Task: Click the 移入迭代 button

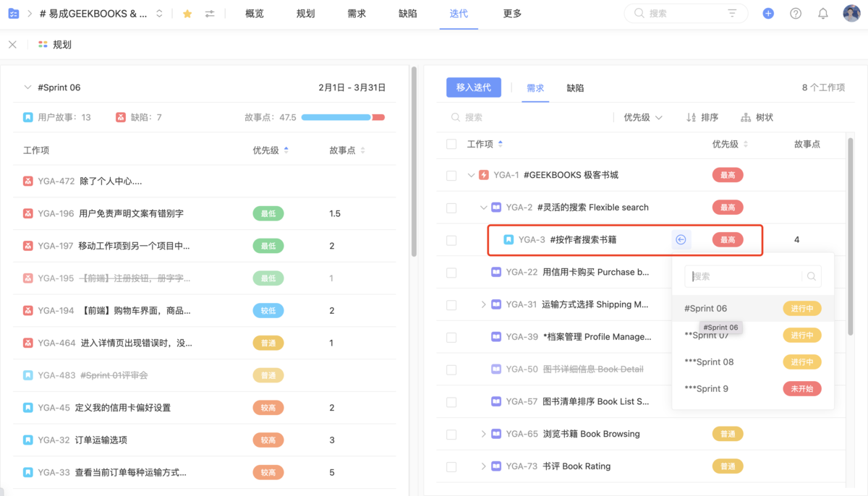Action: tap(474, 87)
